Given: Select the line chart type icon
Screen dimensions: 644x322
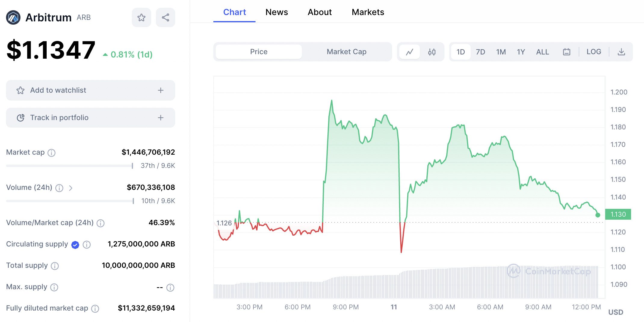Looking at the screenshot, I should point(410,51).
